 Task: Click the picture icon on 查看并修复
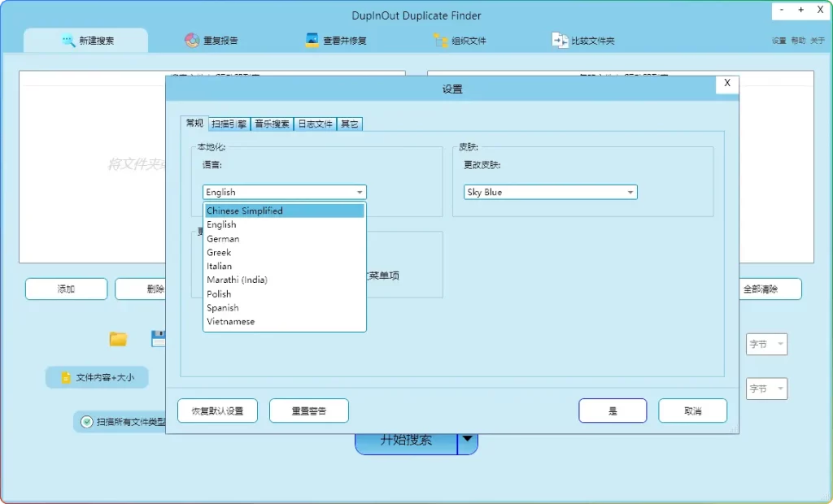click(312, 41)
